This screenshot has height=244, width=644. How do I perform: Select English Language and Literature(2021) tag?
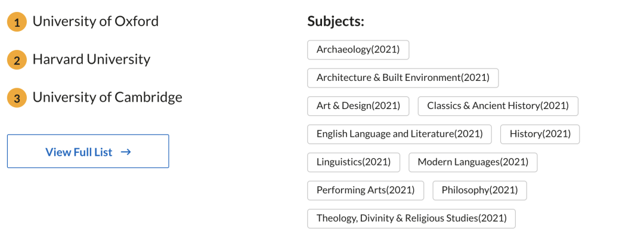(399, 134)
